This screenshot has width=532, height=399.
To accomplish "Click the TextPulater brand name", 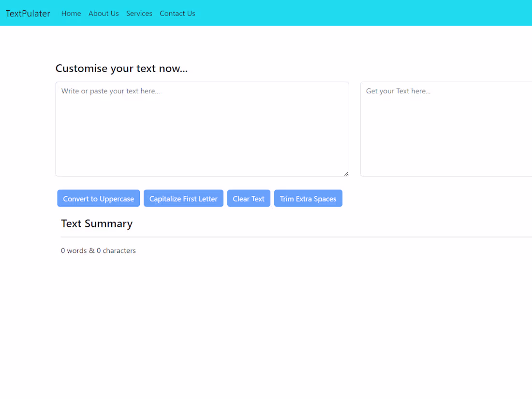I will coord(28,14).
